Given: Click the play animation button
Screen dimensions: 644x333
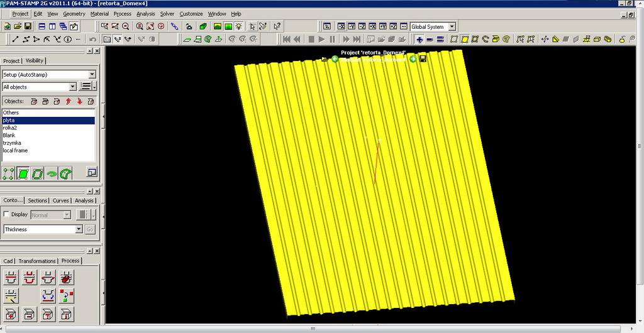Looking at the screenshot, I should click(x=321, y=40).
